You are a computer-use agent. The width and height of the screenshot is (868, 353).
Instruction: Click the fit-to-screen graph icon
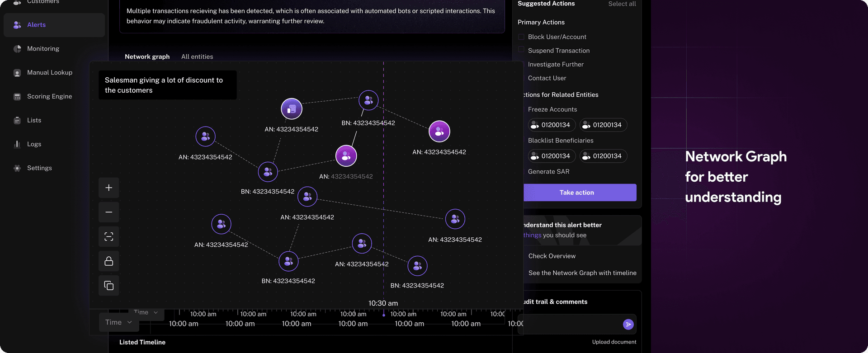pyautogui.click(x=108, y=236)
